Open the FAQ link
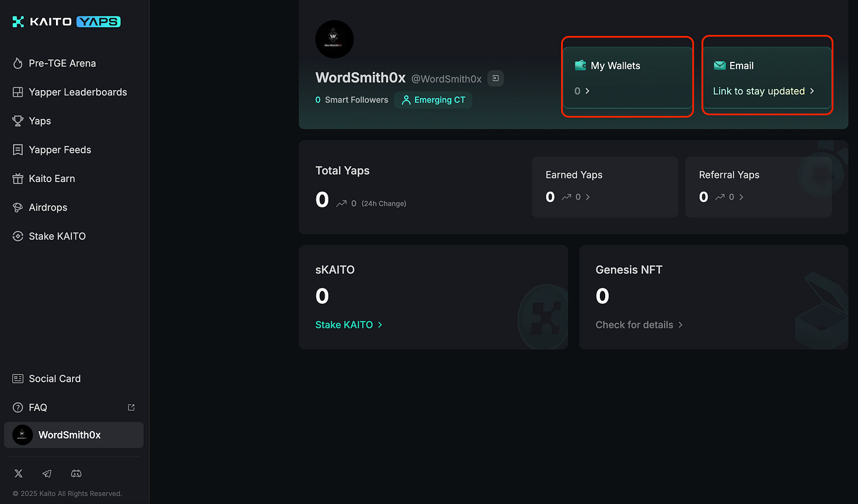This screenshot has width=858, height=504. pos(38,407)
